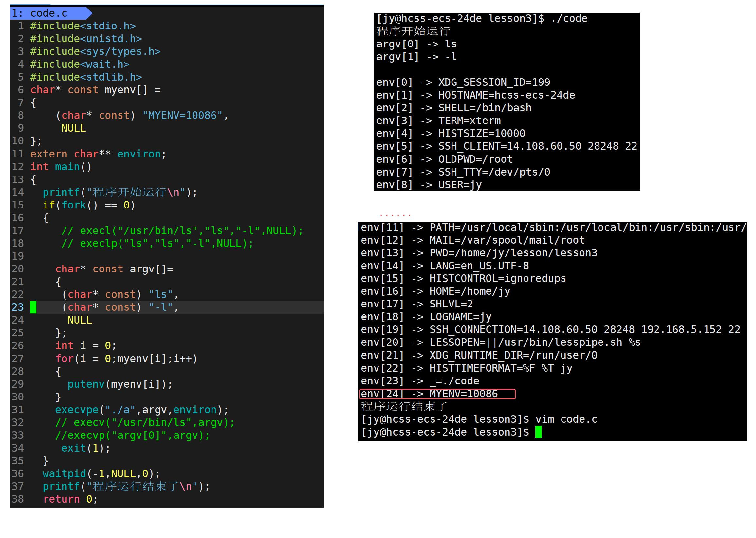756x538 pixels.
Task: Click the return 0 statement
Action: point(70,499)
